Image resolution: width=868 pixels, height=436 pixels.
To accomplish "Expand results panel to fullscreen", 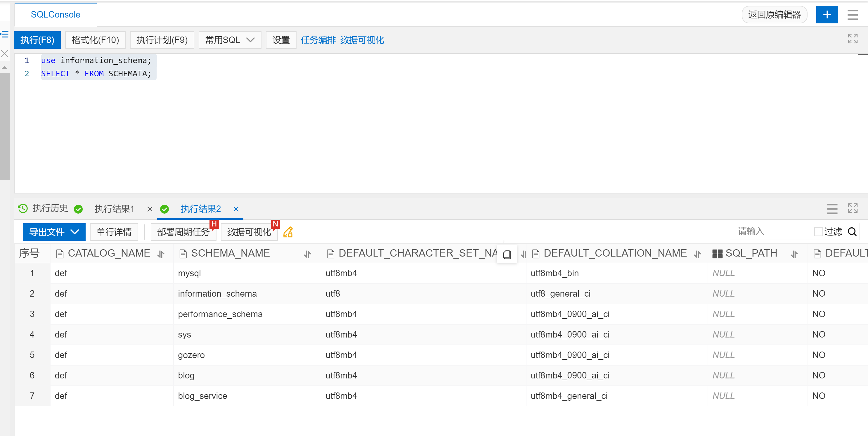I will point(852,208).
